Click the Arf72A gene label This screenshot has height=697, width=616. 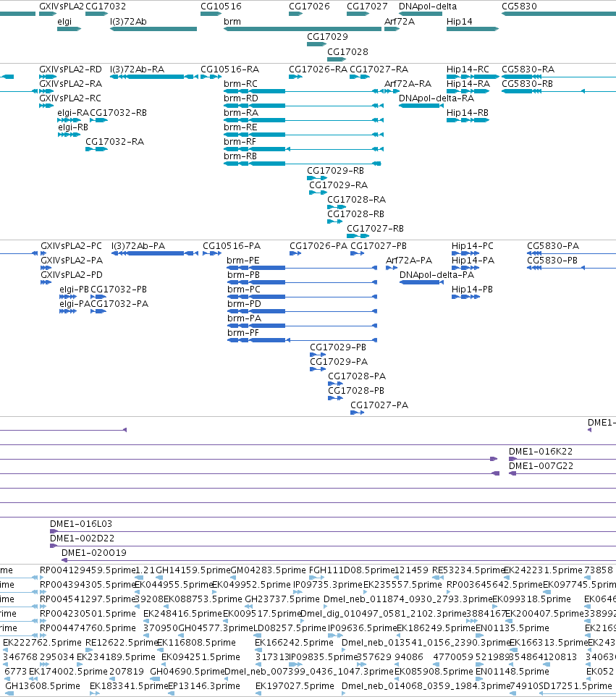point(400,21)
